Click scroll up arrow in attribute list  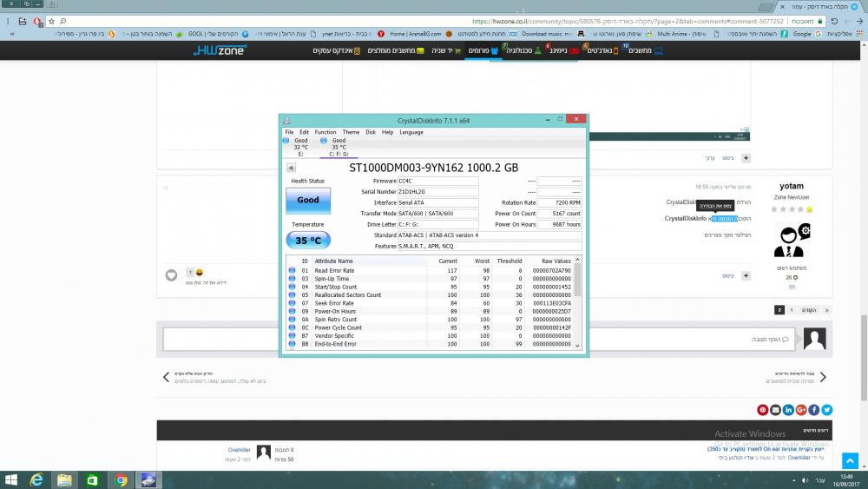(577, 260)
